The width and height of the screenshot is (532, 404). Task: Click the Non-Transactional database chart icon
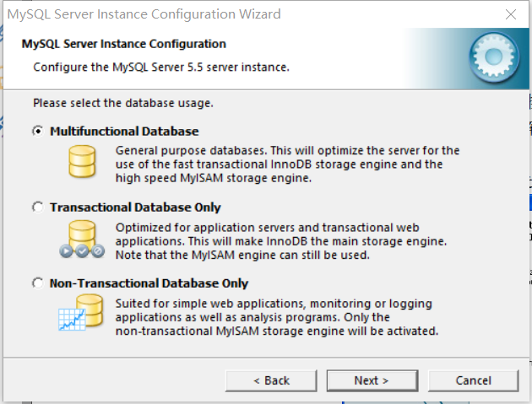[81, 313]
